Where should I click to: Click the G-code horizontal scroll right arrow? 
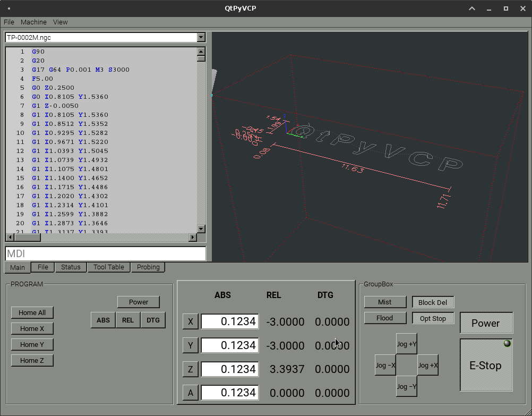click(193, 237)
